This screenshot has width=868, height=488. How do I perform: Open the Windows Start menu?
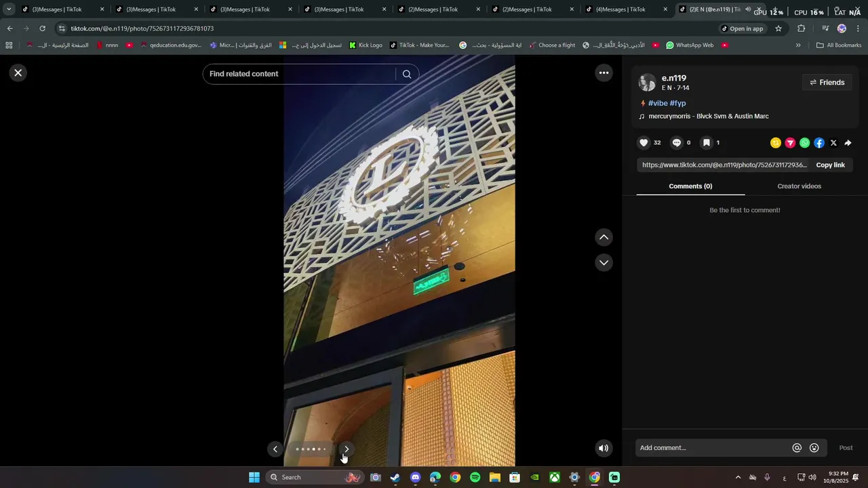coord(254,477)
